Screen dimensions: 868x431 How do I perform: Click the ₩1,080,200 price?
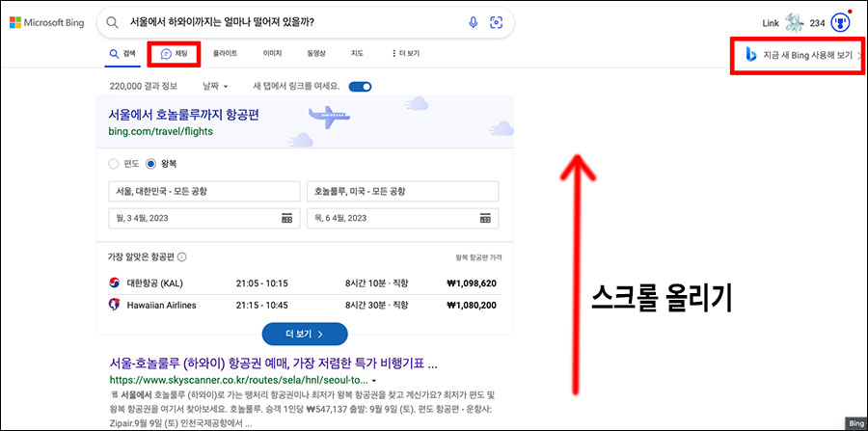coord(471,305)
